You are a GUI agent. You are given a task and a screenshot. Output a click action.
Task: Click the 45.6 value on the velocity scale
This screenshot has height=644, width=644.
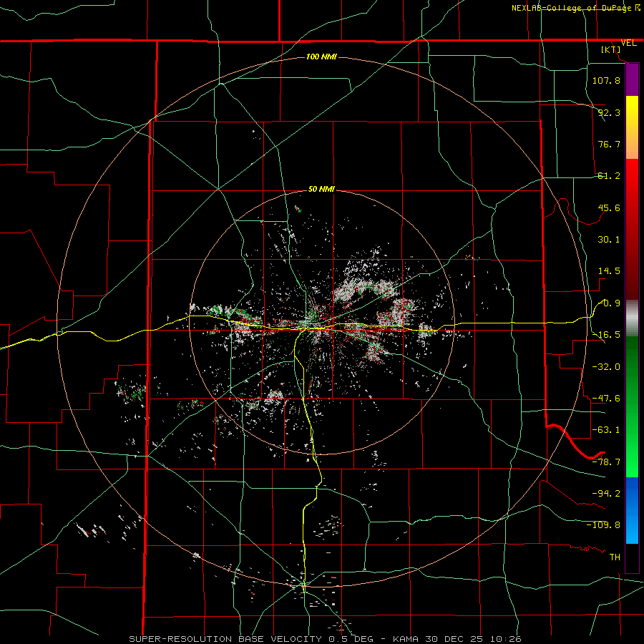click(x=609, y=208)
